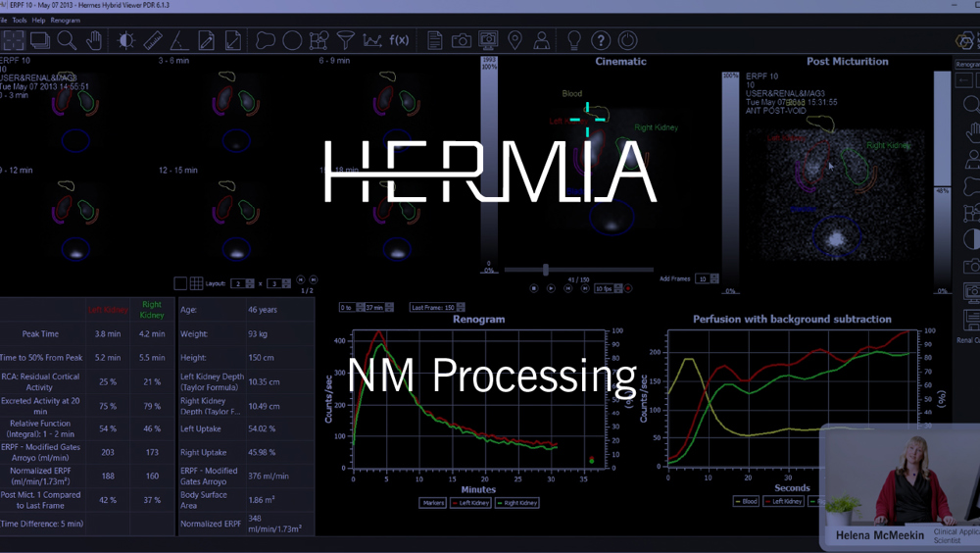Image resolution: width=980 pixels, height=553 pixels.
Task: Select the ruler measurement tool
Action: 152,40
